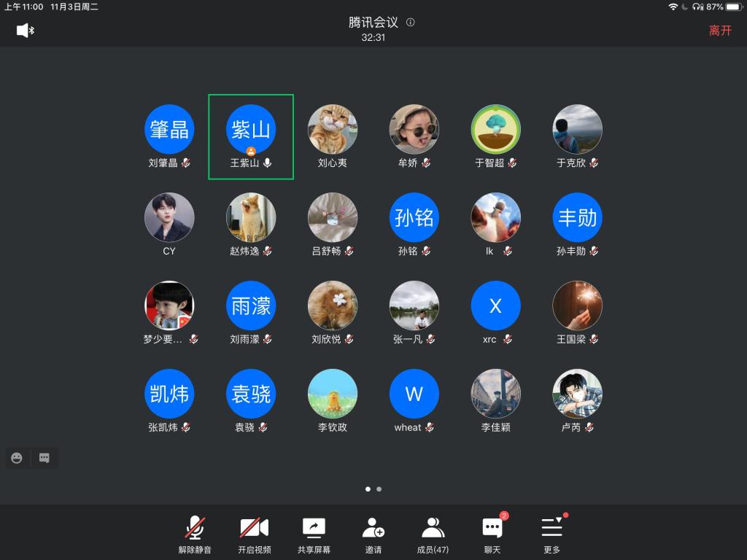This screenshot has height=560, width=747.
Task: Start 共享屏幕 screen sharing
Action: (x=314, y=534)
